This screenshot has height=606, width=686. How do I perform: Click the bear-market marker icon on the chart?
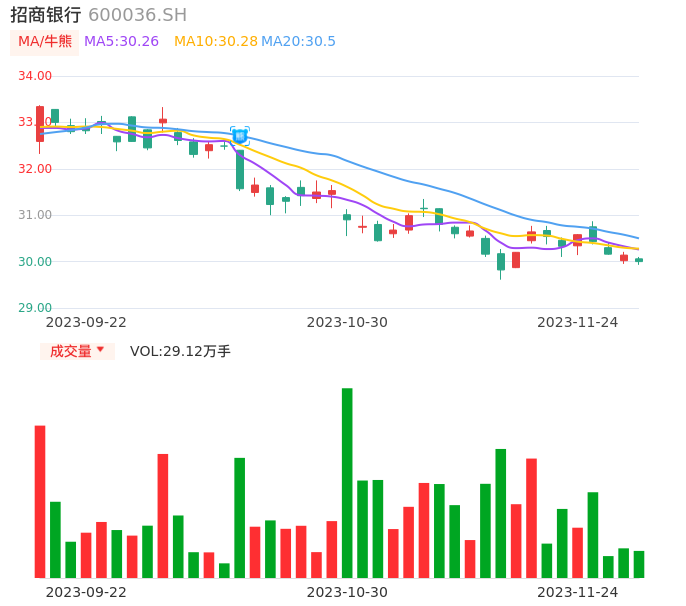tap(240, 136)
